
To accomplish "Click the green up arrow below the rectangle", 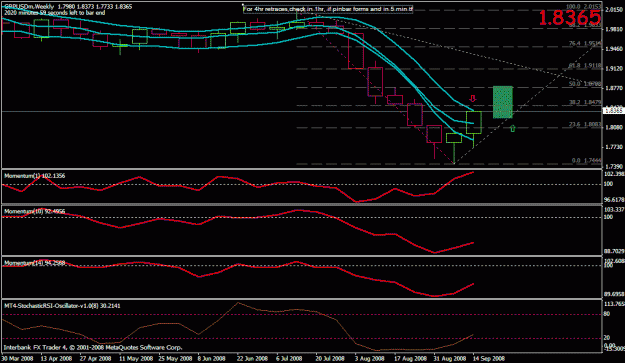I will pos(513,128).
